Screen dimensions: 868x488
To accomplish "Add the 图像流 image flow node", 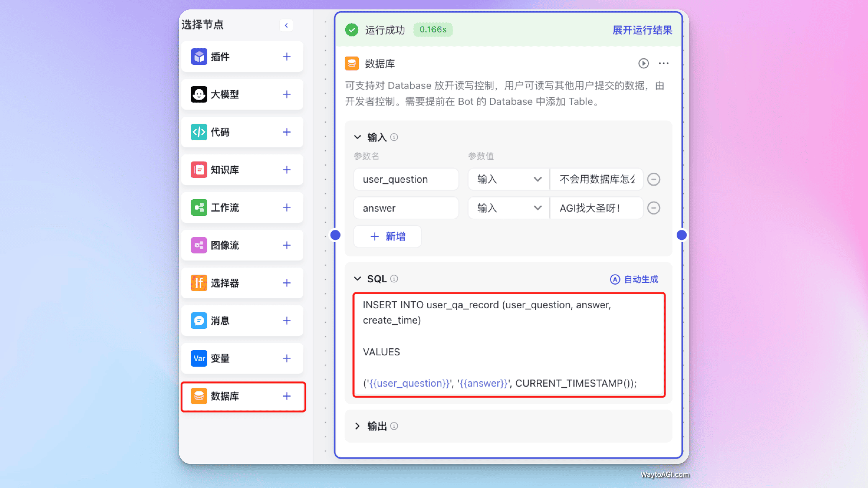I will tap(286, 245).
